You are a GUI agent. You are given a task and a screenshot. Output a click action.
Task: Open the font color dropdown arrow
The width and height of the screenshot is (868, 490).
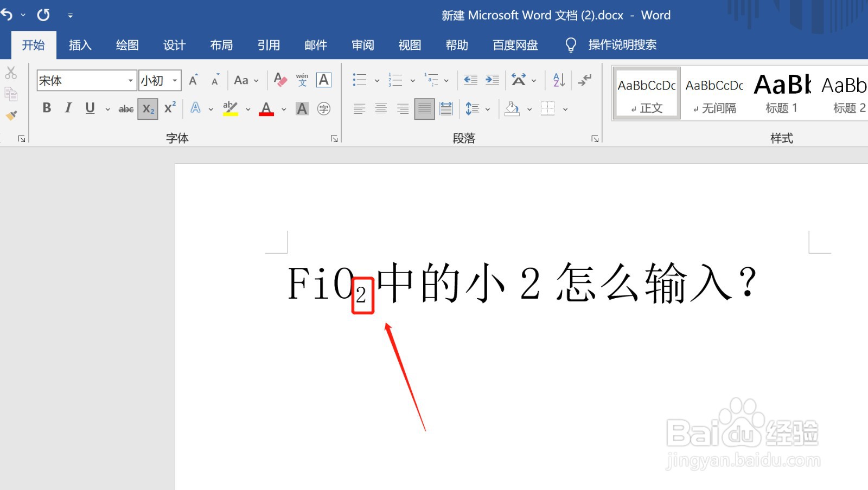click(x=284, y=109)
